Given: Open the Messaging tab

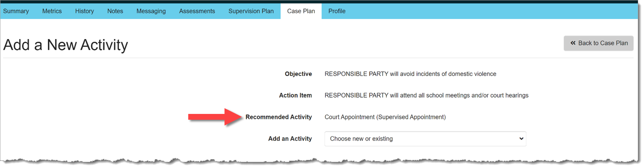Looking at the screenshot, I should coord(151,11).
